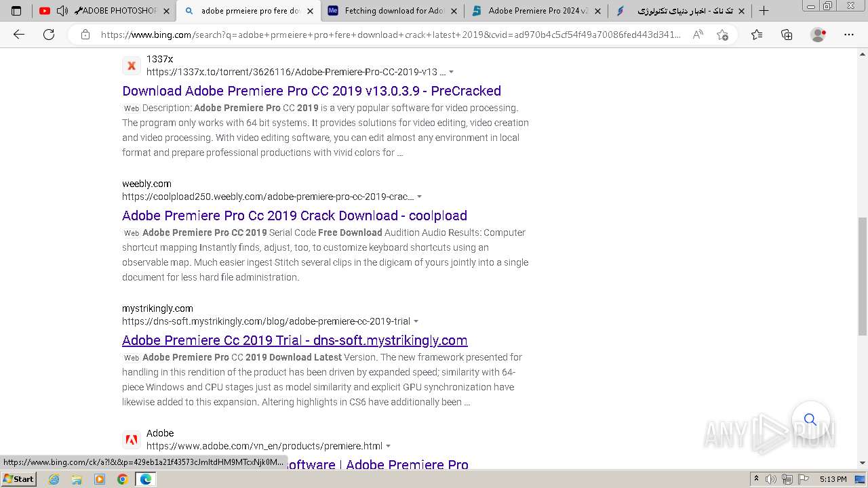Screen dimensions: 868x488
Task: Launch Internet Explorer from taskbar
Action: point(54,479)
